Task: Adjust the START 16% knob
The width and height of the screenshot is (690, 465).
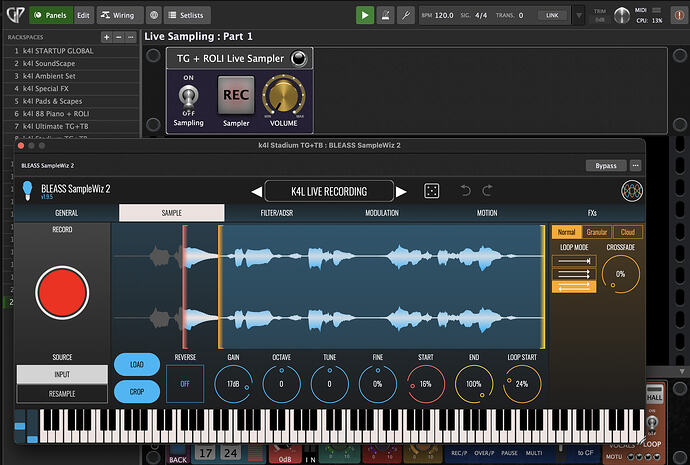Action: click(x=426, y=384)
